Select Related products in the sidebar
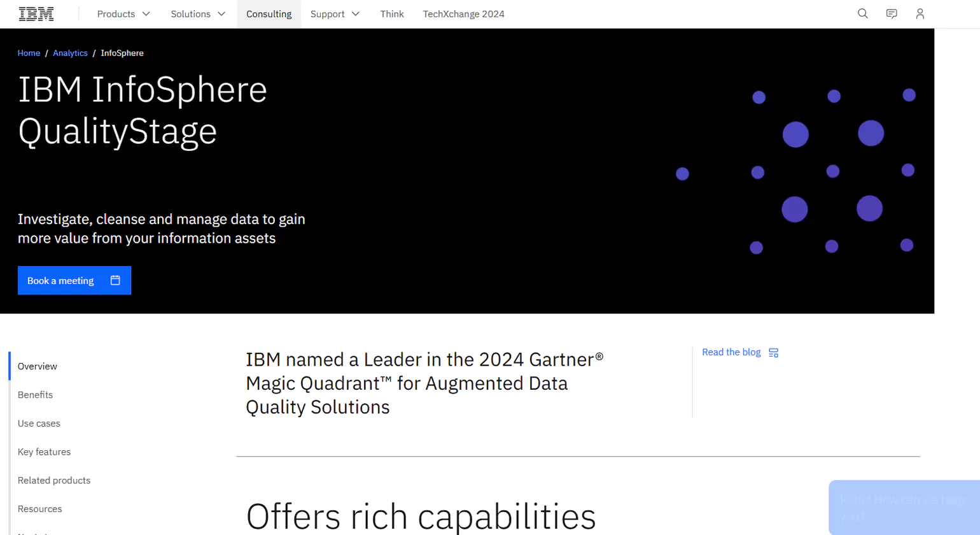This screenshot has width=980, height=535. 54,480
